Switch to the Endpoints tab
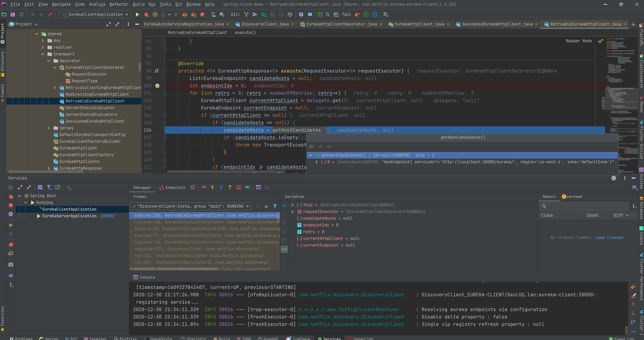This screenshot has width=644, height=340. (172, 187)
